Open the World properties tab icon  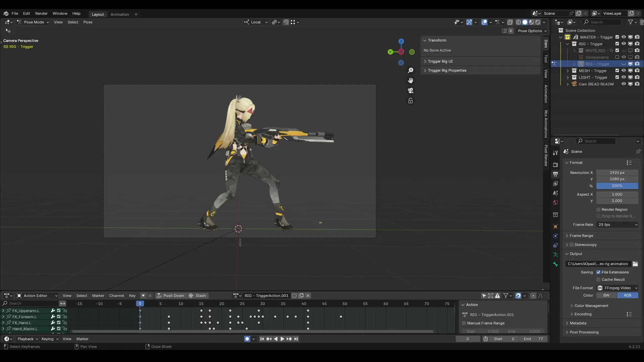555,202
